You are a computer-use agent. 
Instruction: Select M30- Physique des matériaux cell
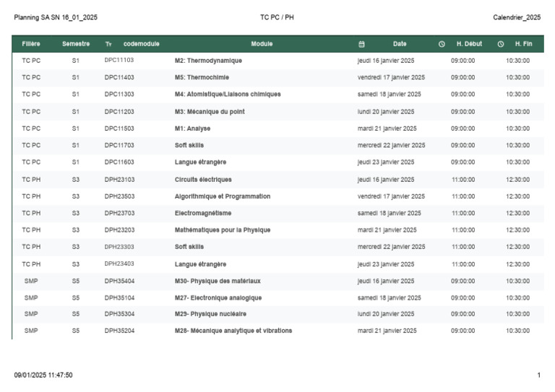click(x=218, y=282)
